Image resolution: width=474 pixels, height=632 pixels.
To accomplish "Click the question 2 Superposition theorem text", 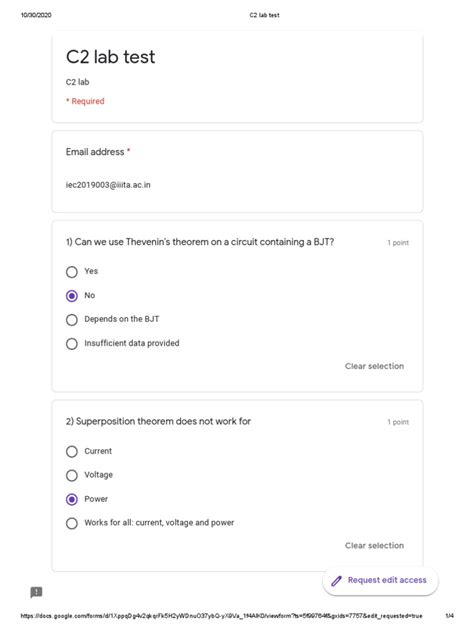I will (158, 421).
